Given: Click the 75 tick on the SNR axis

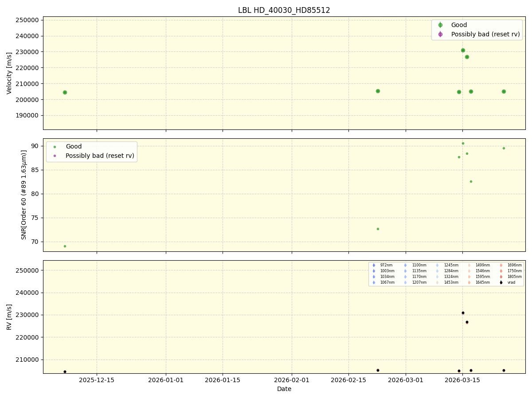Looking at the screenshot, I should coord(35,218).
